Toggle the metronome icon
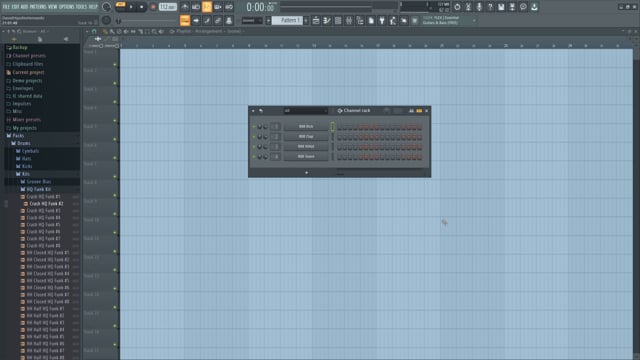The image size is (640, 360). [x=185, y=7]
